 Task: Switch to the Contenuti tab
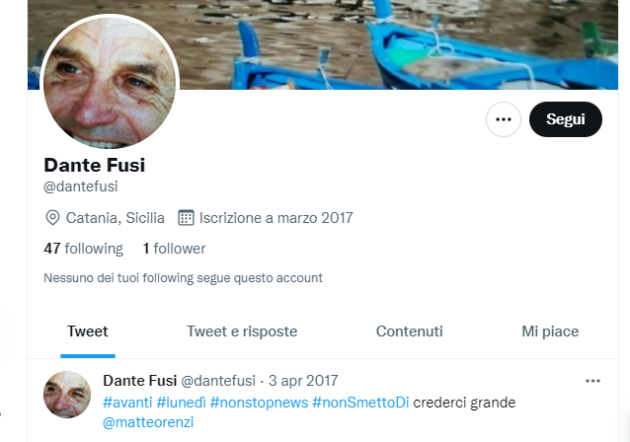409,332
